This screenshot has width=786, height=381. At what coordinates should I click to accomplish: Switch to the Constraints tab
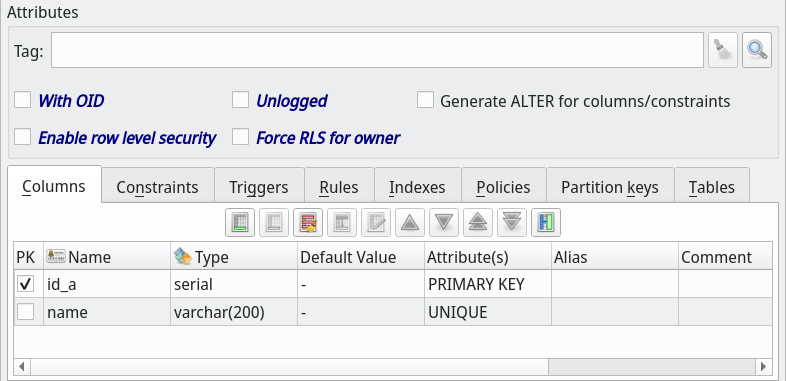[157, 186]
